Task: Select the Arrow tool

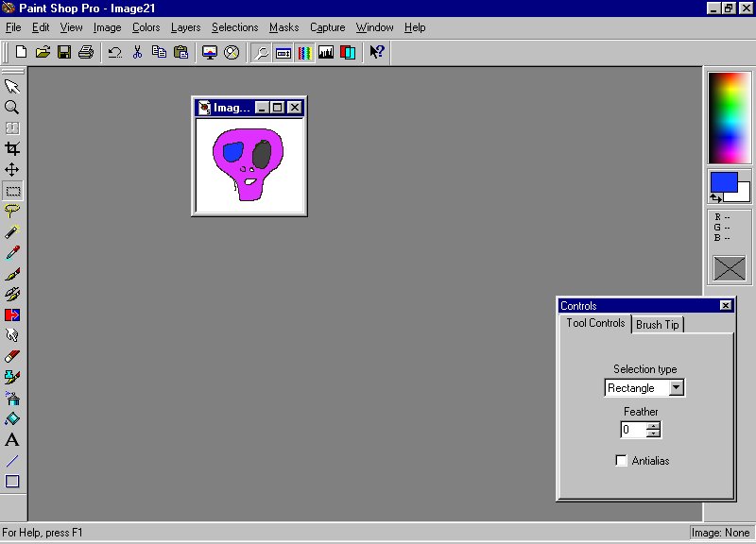Action: tap(12, 87)
